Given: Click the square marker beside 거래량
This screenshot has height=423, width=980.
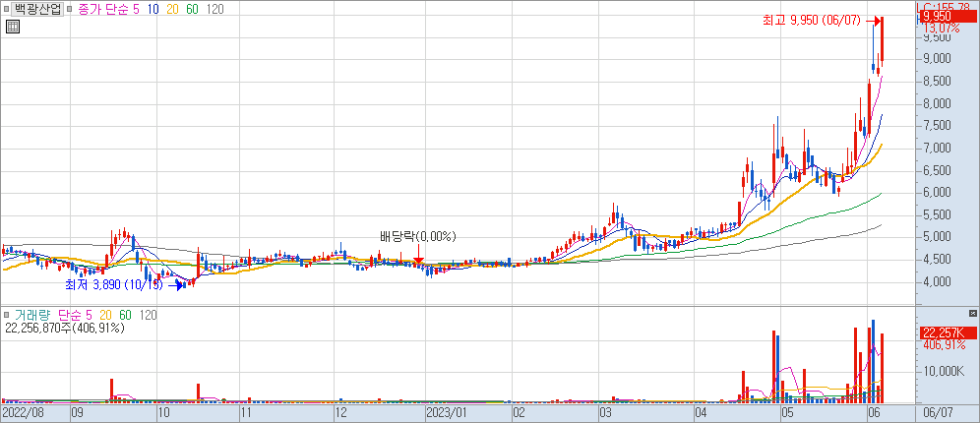Looking at the screenshot, I should tap(6, 315).
